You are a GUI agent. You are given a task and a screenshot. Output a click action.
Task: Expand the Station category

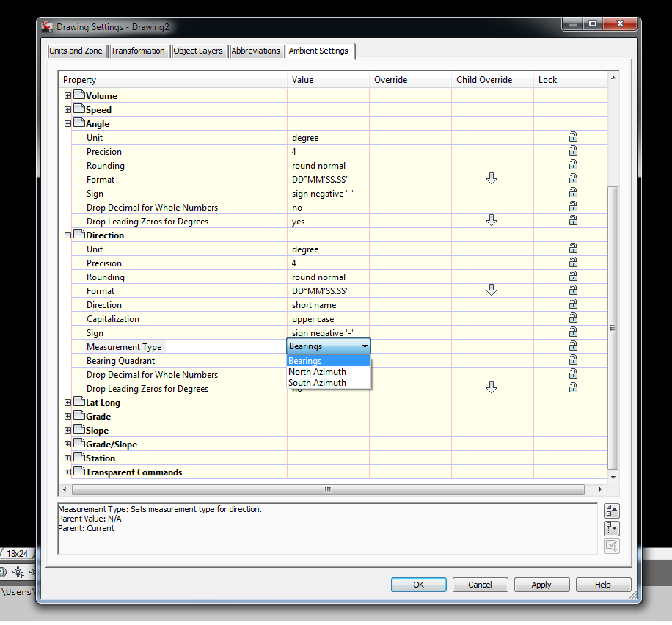[x=67, y=458]
